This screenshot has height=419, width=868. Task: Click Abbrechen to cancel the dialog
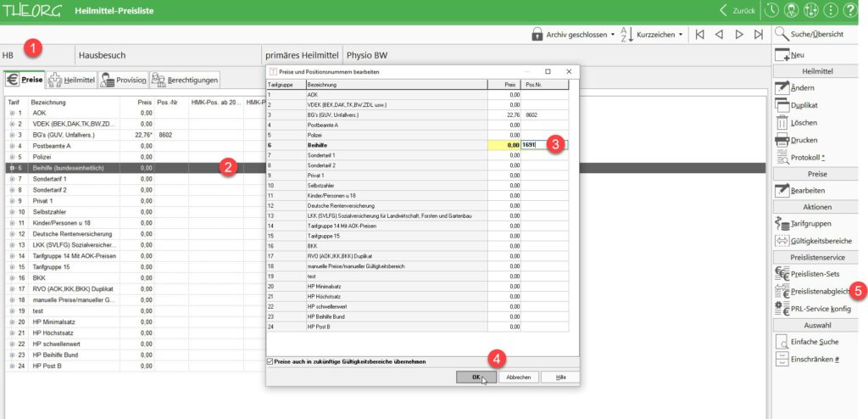pyautogui.click(x=518, y=377)
